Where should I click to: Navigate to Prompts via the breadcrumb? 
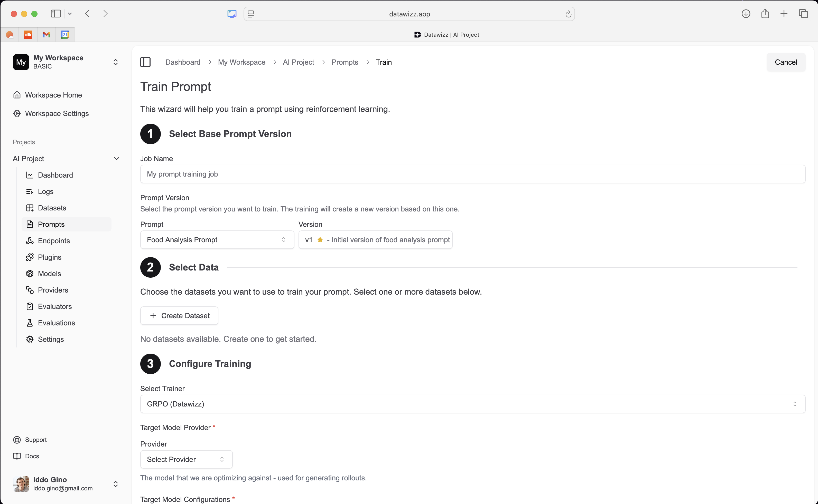pos(345,62)
